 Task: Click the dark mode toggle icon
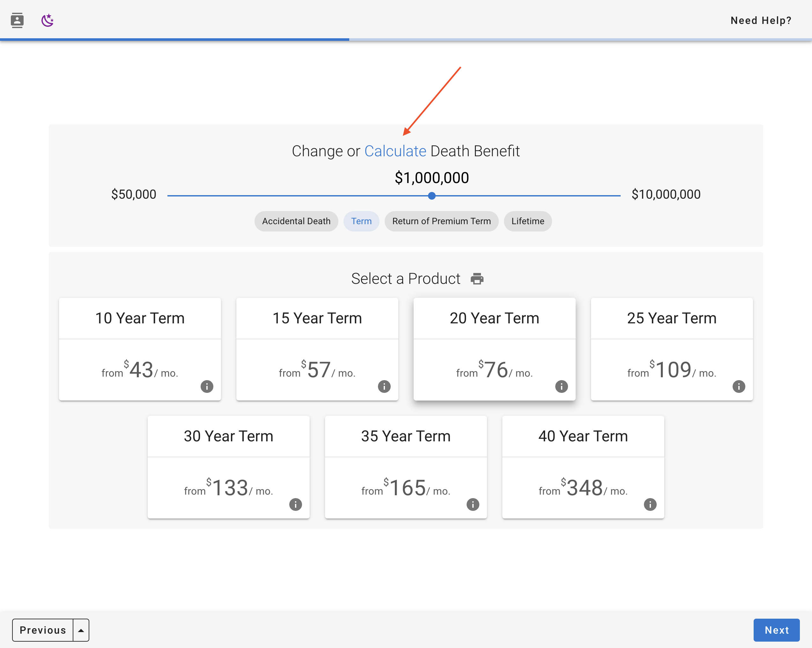coord(48,20)
